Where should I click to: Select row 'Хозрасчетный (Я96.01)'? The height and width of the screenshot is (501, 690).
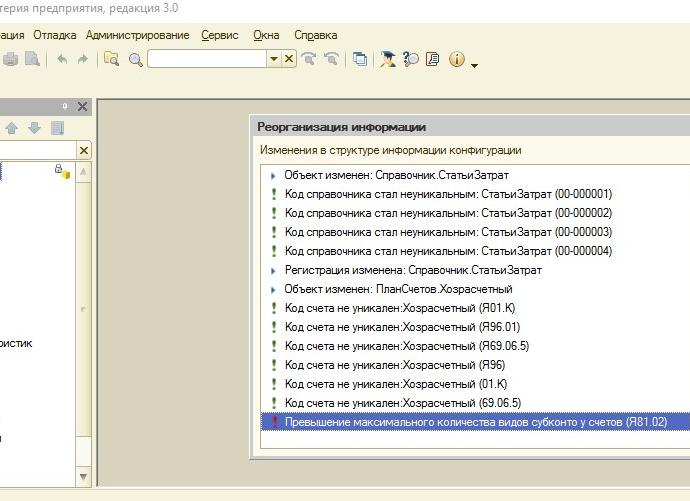[475, 327]
